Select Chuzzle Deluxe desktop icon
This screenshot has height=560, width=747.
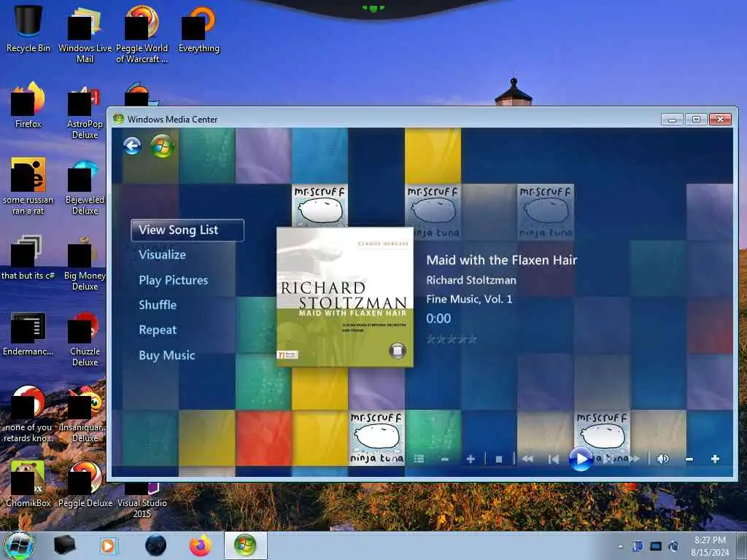tap(85, 338)
